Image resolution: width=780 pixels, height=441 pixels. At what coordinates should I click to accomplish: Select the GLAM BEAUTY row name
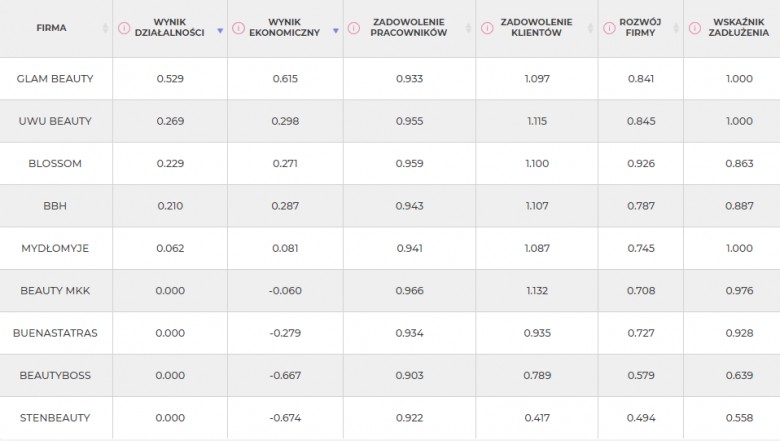tap(55, 79)
